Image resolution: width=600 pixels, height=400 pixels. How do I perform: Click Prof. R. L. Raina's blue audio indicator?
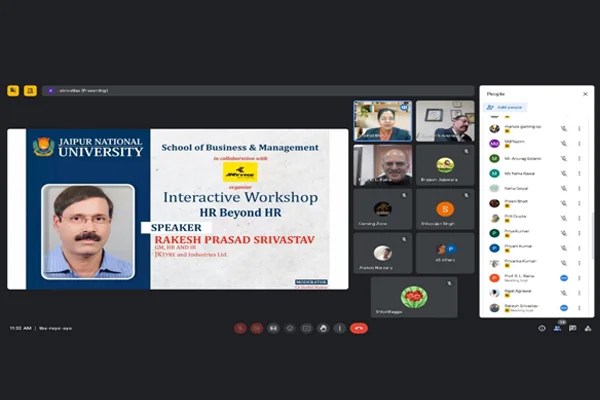pyautogui.click(x=564, y=278)
